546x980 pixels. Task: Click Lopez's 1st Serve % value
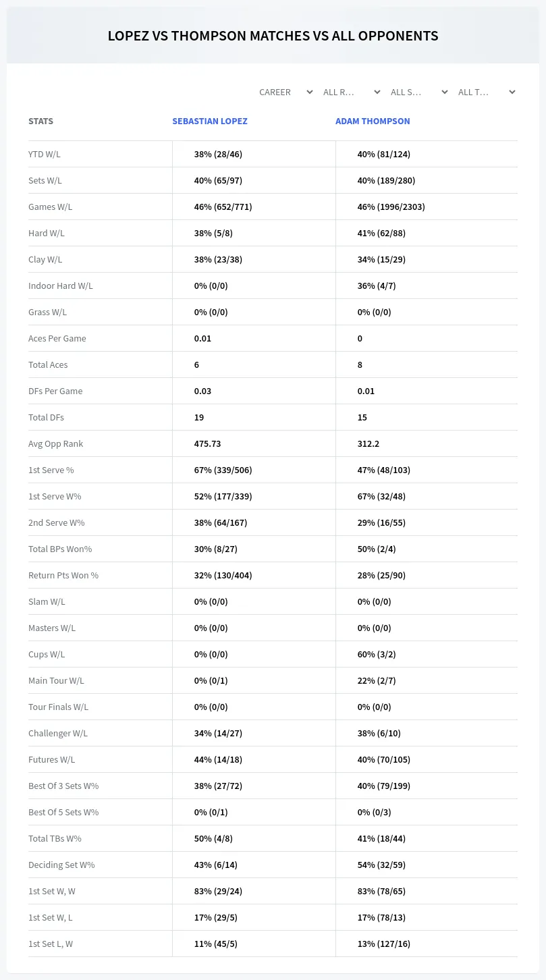pos(223,470)
